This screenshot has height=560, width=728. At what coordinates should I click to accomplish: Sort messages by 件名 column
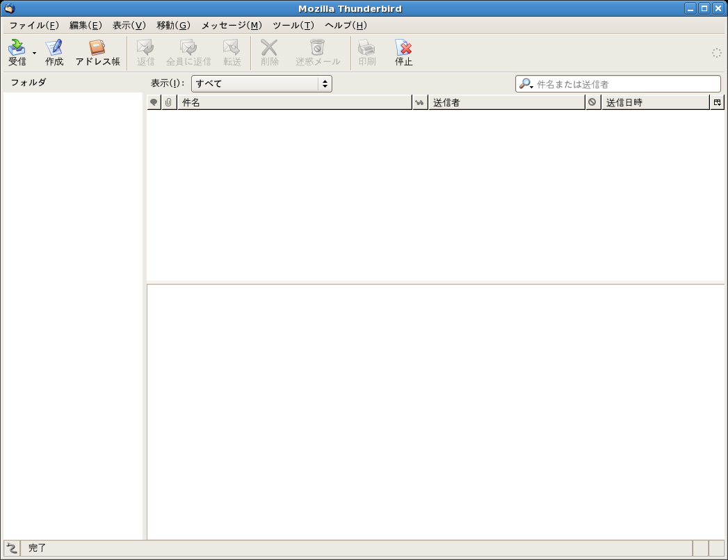(x=294, y=102)
